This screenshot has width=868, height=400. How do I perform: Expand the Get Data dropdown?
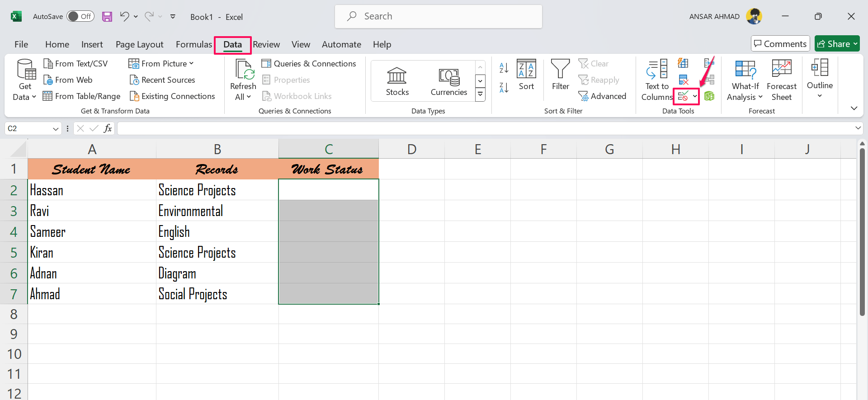pyautogui.click(x=25, y=92)
